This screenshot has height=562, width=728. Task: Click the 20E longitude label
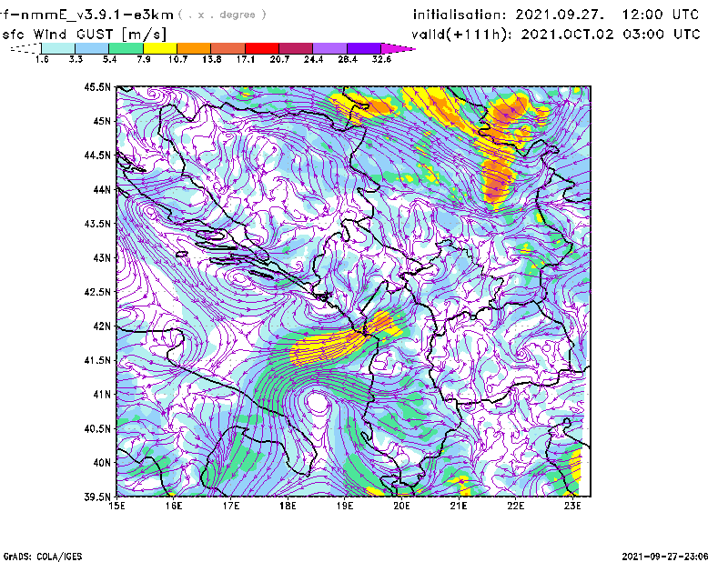coord(401,506)
